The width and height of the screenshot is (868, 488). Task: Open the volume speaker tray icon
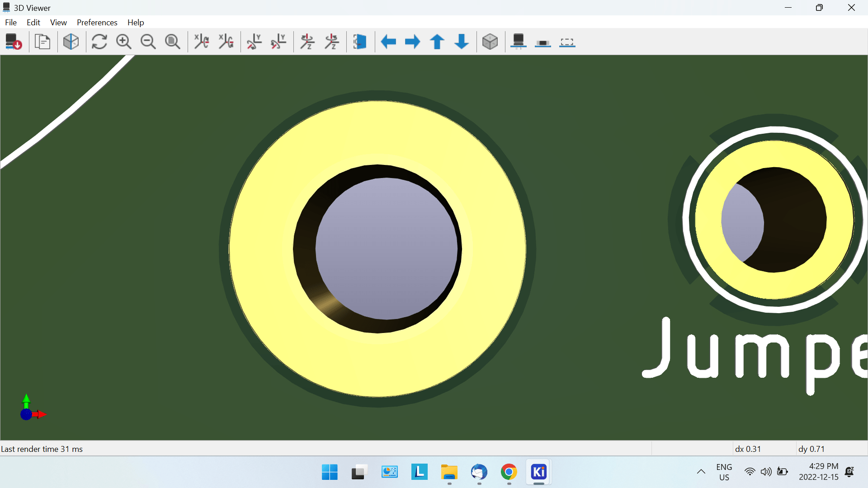(x=766, y=472)
